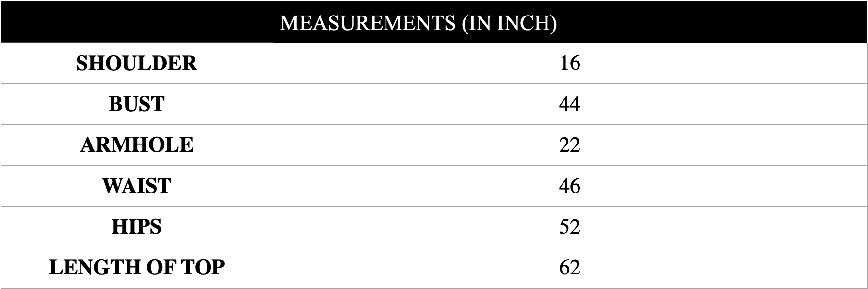Select the WAIST row label

[x=137, y=186]
